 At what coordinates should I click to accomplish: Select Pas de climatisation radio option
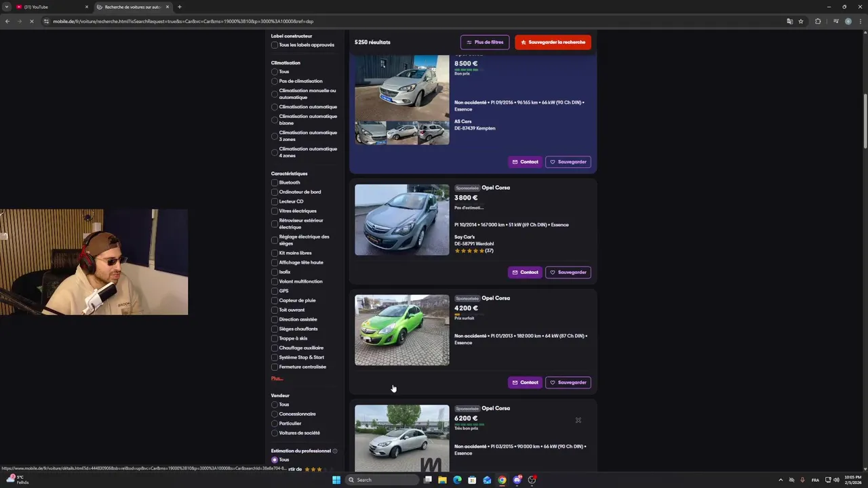pos(275,81)
